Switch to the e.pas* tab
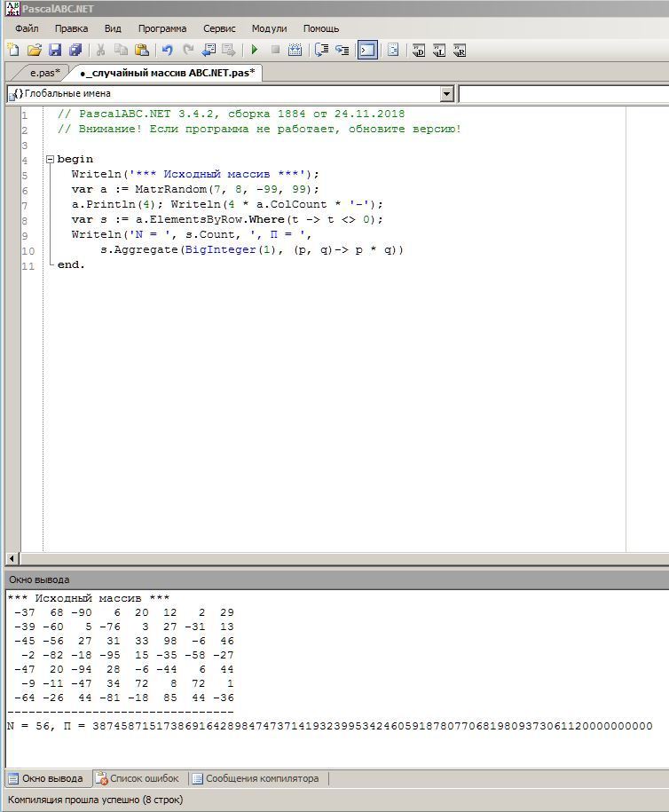Image resolution: width=669 pixels, height=812 pixels. coord(44,73)
